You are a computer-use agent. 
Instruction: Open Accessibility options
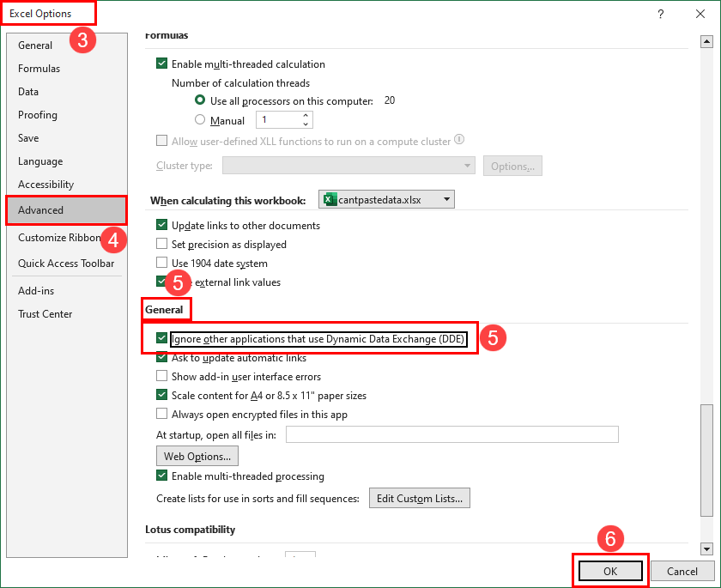46,185
